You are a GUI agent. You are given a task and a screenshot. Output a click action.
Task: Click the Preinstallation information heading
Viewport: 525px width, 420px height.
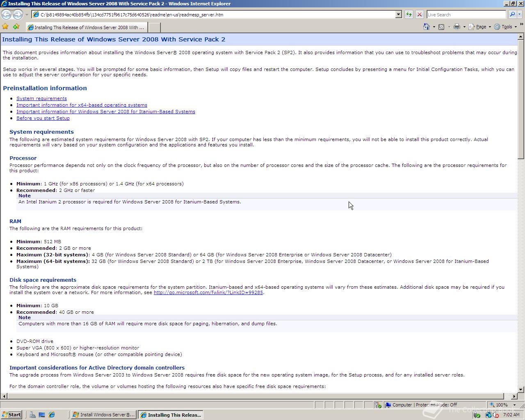[45, 88]
